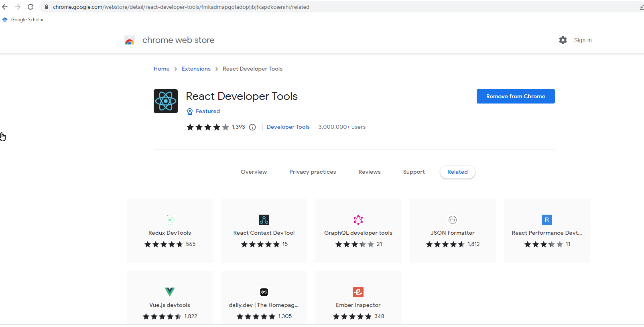Click the 3,000,000+ users text
This screenshot has width=644, height=327.
tap(342, 127)
